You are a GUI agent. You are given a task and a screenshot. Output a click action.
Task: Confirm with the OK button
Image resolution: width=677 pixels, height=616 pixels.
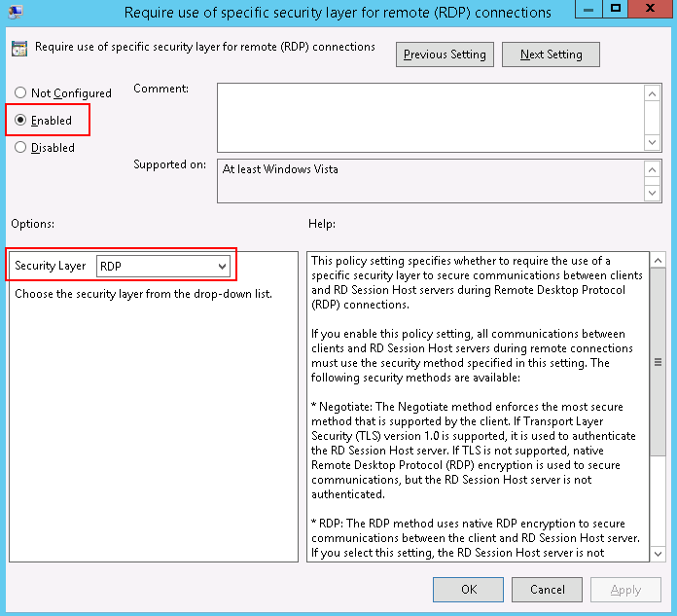[x=469, y=590]
